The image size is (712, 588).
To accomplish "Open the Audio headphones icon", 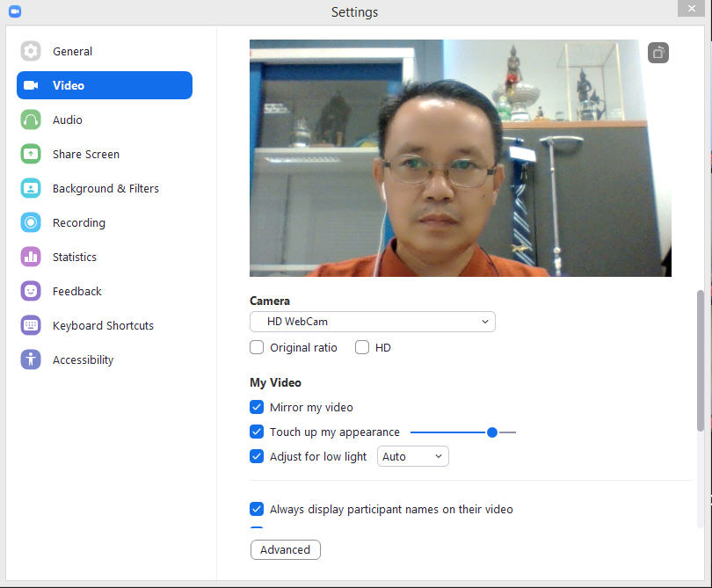I will [x=31, y=120].
